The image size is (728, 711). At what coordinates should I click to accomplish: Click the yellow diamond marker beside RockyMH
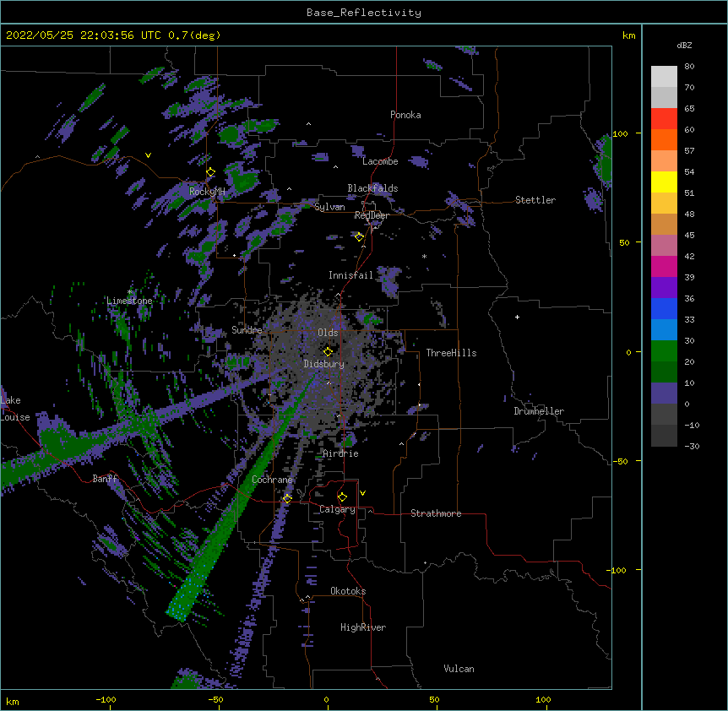(211, 172)
